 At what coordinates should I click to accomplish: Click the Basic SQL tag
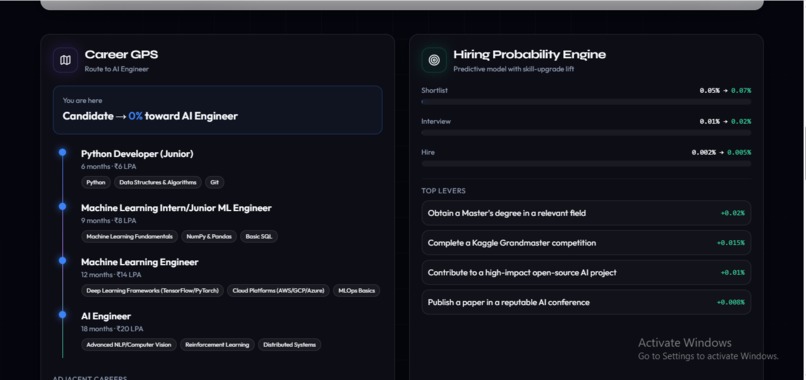pos(259,237)
